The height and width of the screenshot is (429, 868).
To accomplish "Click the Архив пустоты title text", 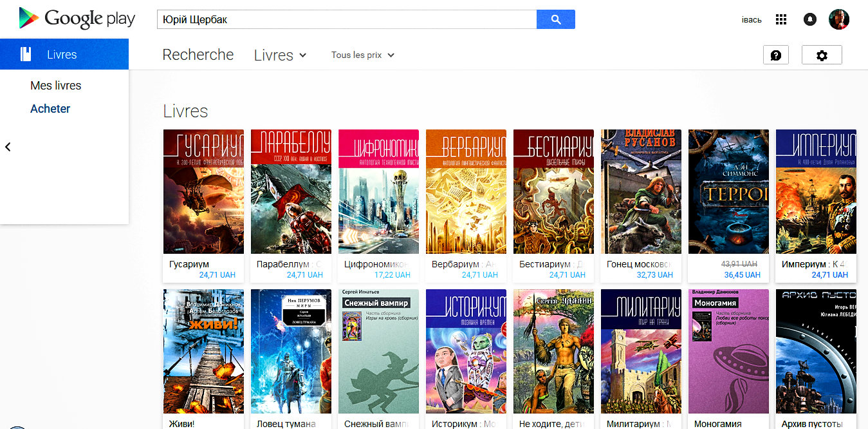I will click(812, 424).
